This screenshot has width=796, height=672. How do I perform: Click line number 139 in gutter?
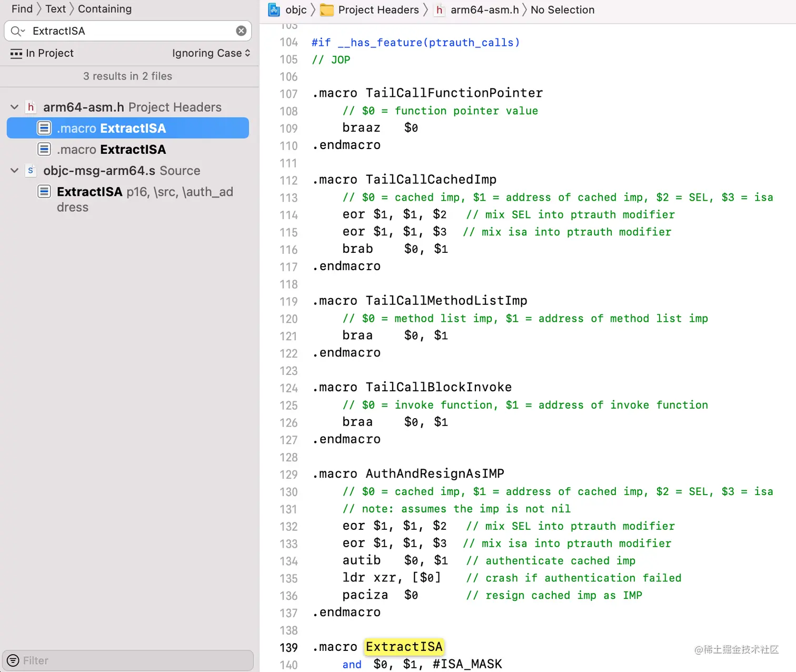(x=288, y=648)
